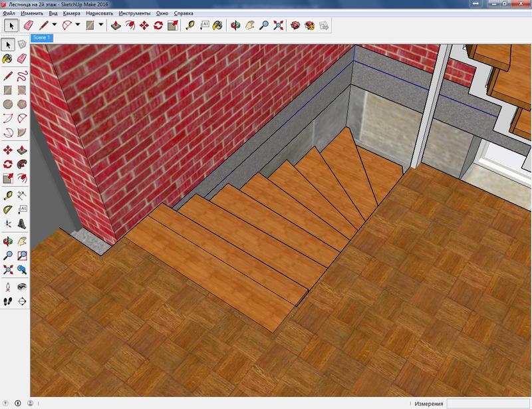Expand the Arc tool dropdown arrow

point(78,25)
